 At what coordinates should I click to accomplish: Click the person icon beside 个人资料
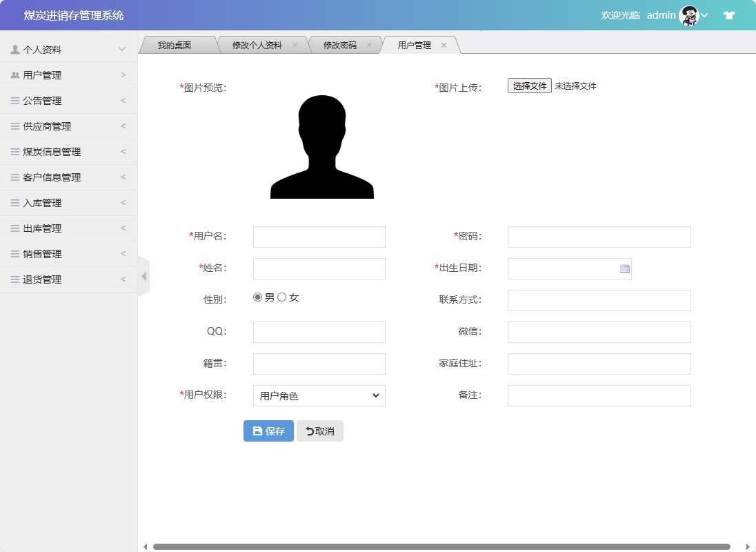(15, 49)
